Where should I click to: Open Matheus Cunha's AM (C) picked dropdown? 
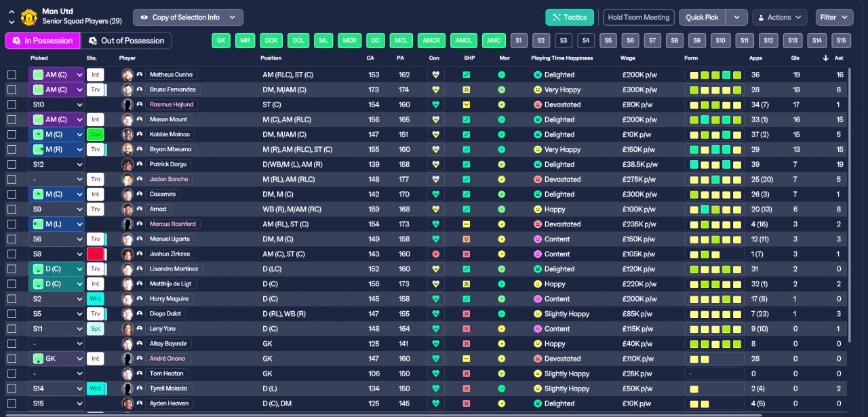tap(57, 75)
